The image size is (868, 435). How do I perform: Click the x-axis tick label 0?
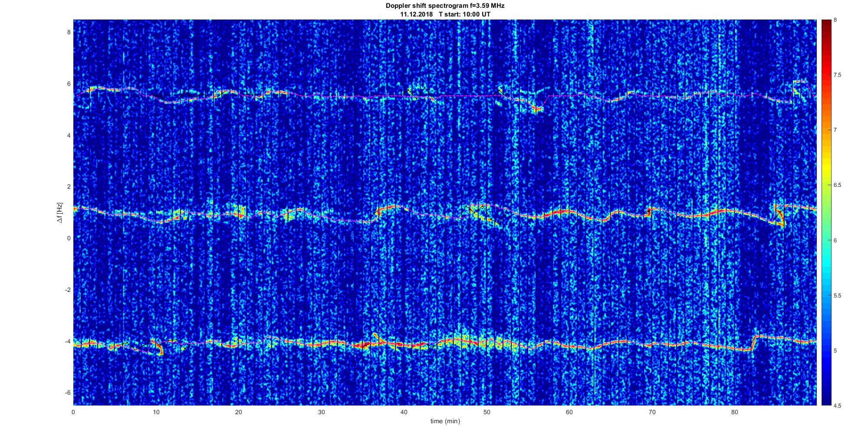[x=73, y=412]
